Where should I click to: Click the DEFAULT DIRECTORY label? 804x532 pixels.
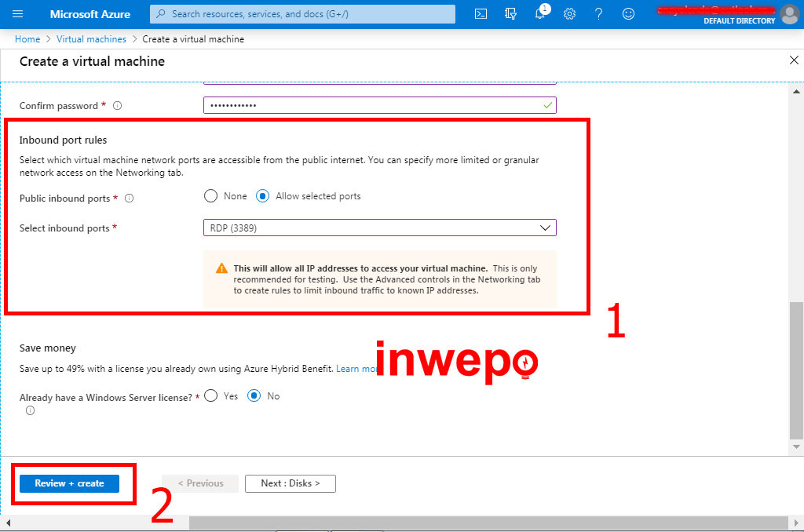[x=739, y=21]
